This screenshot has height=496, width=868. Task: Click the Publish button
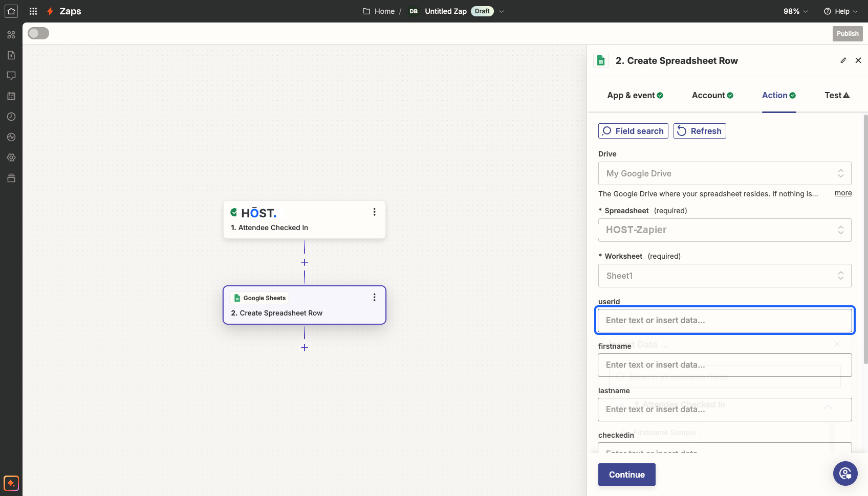848,34
